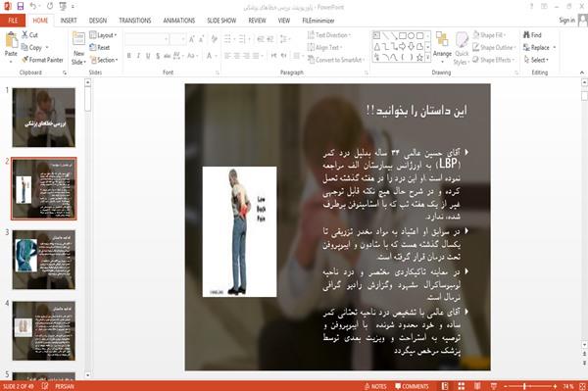Click Reset in the Slides group
This screenshot has height=391, width=588.
tap(100, 48)
